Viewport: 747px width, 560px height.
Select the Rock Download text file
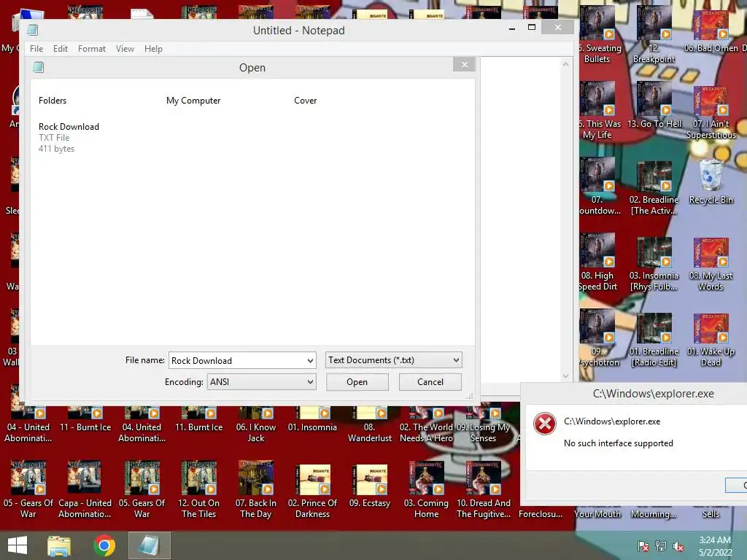(69, 137)
